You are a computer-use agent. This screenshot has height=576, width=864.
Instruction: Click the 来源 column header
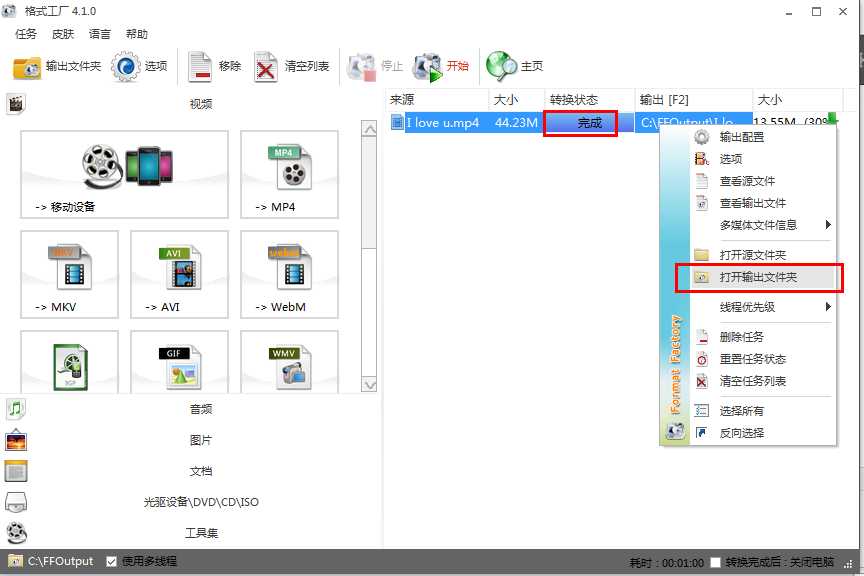[437, 100]
